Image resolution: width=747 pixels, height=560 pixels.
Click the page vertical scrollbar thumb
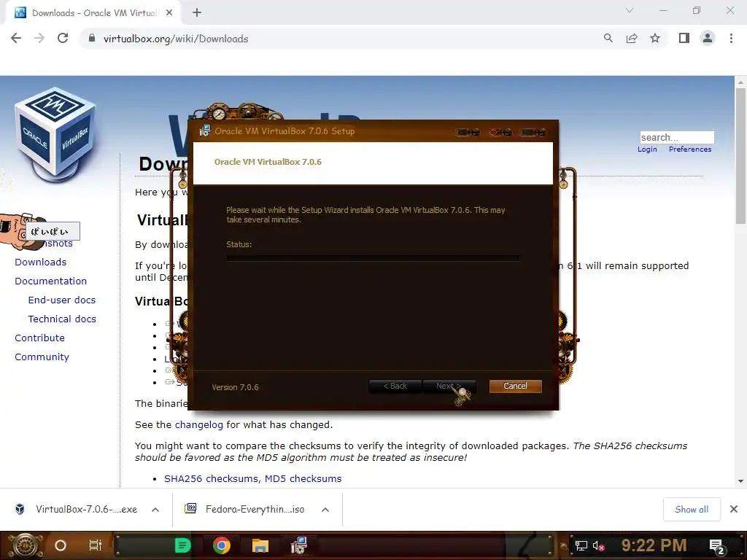coord(740,156)
